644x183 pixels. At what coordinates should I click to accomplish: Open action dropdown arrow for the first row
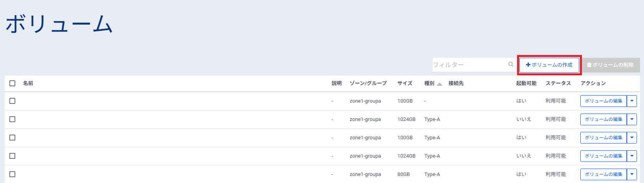point(632,101)
